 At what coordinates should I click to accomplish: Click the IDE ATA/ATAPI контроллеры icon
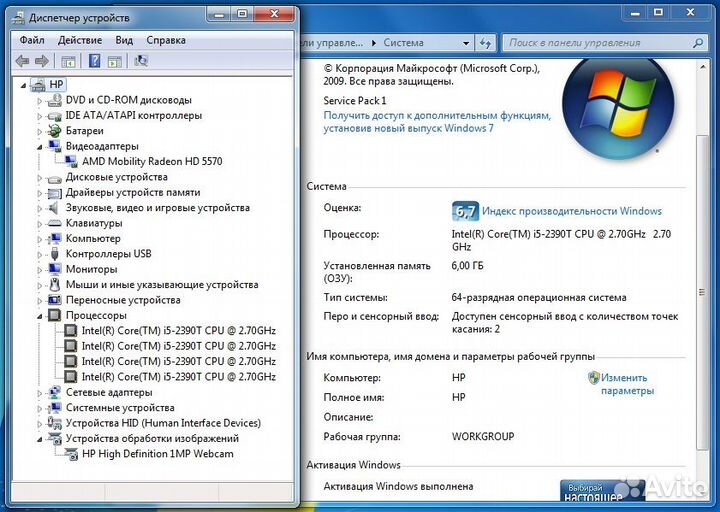55,116
